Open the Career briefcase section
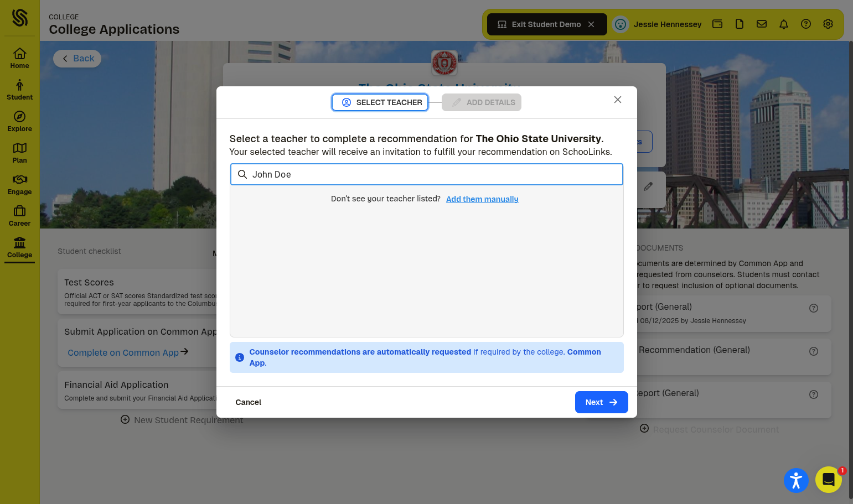This screenshot has width=853, height=504. pos(19,216)
